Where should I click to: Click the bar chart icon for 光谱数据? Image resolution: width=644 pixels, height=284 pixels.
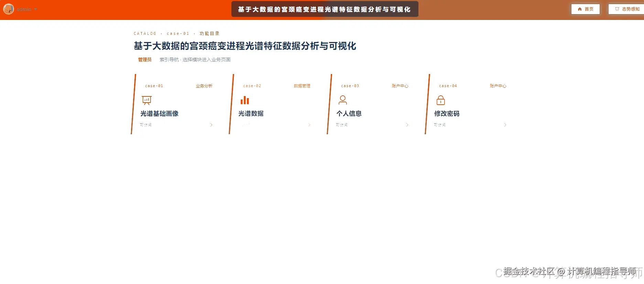click(245, 100)
